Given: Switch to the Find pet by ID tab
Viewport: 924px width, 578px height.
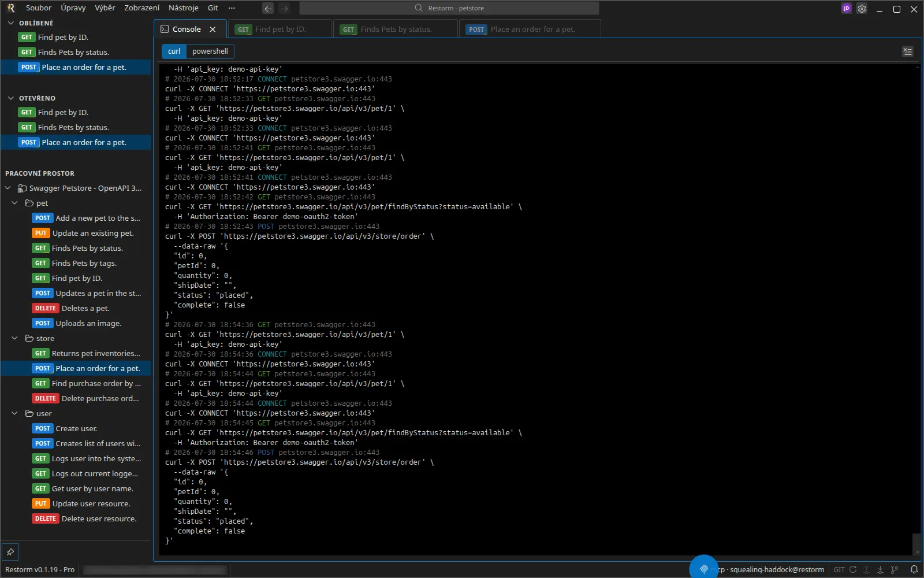Looking at the screenshot, I should [281, 29].
